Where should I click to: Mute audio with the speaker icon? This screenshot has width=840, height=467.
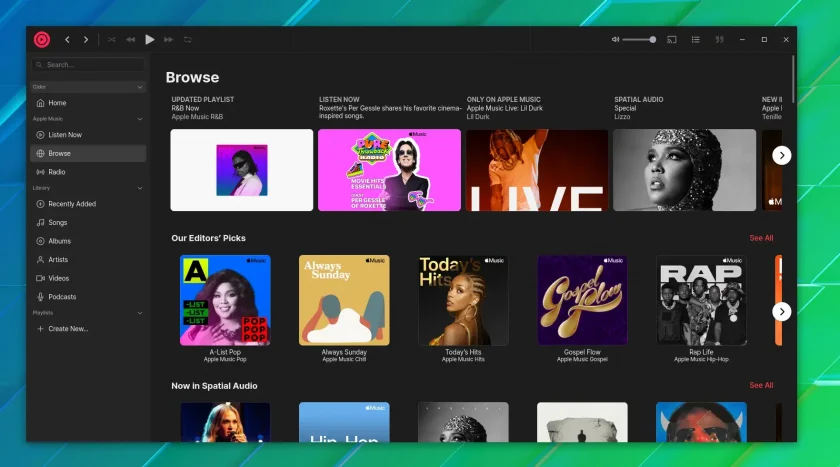tap(616, 40)
